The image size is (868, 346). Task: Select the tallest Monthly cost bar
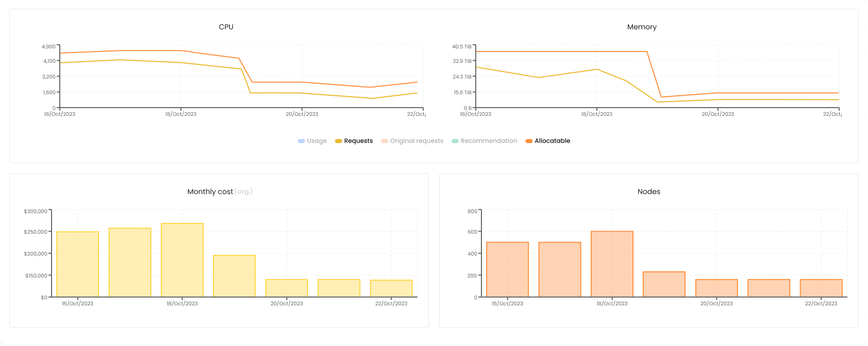click(x=182, y=260)
